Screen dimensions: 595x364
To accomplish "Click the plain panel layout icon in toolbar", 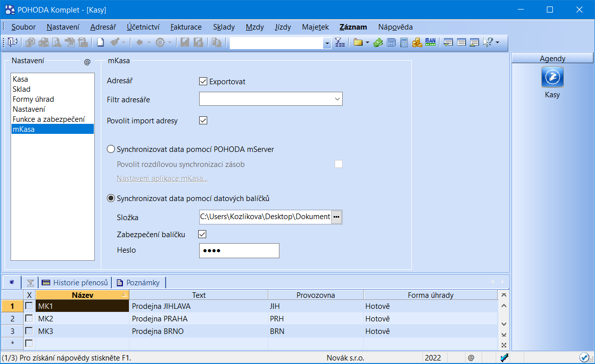I will pos(462,43).
